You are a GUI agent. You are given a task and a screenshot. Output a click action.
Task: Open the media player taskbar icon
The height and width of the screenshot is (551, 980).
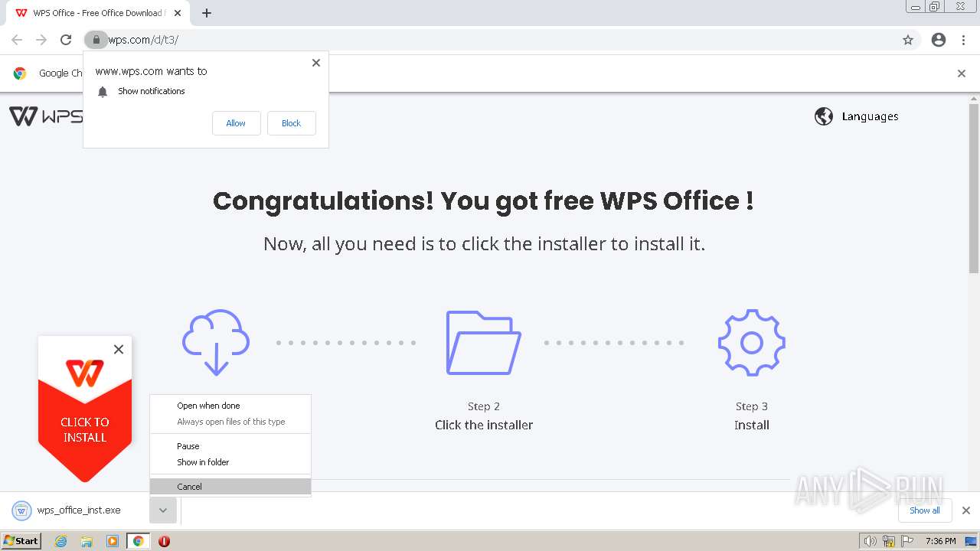pos(113,541)
